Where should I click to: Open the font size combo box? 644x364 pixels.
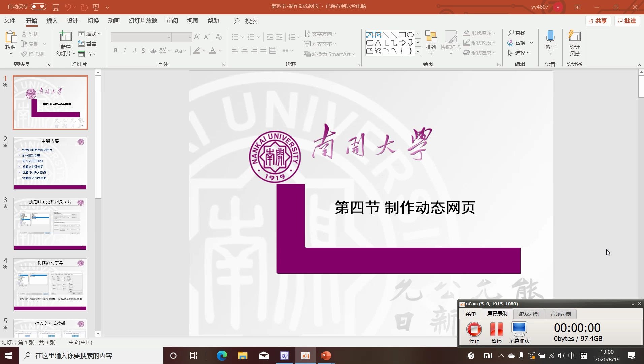tap(182, 37)
